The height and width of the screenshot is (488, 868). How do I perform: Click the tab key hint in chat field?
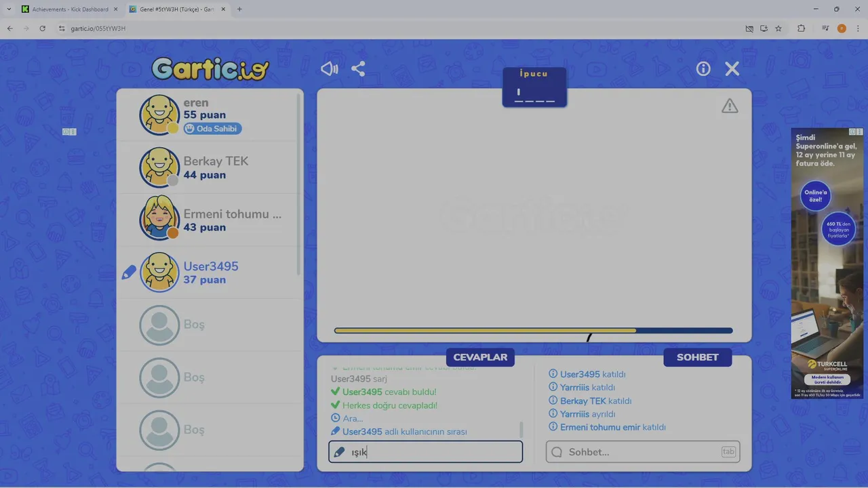[728, 452]
